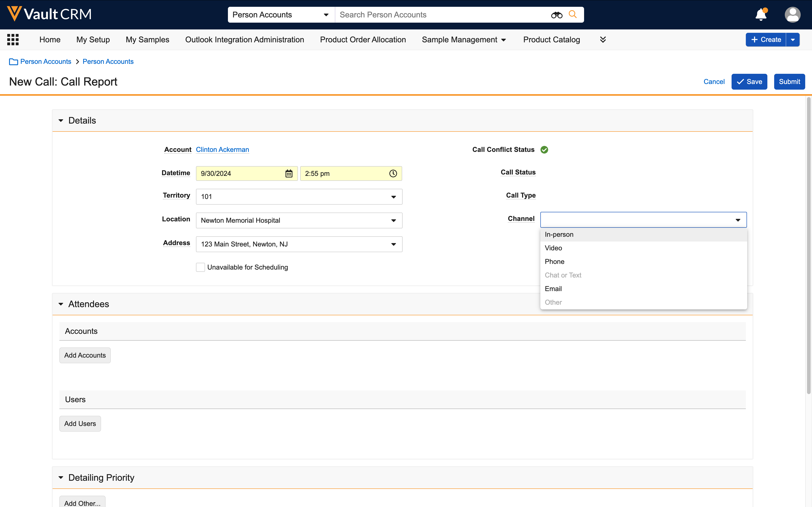Open the Territory dropdown
The image size is (812, 507).
(299, 196)
